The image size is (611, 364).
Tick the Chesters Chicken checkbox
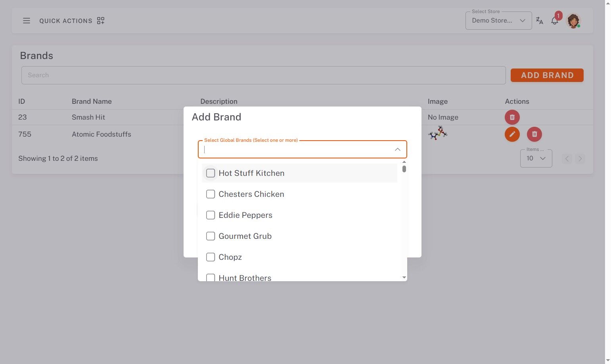[211, 194]
